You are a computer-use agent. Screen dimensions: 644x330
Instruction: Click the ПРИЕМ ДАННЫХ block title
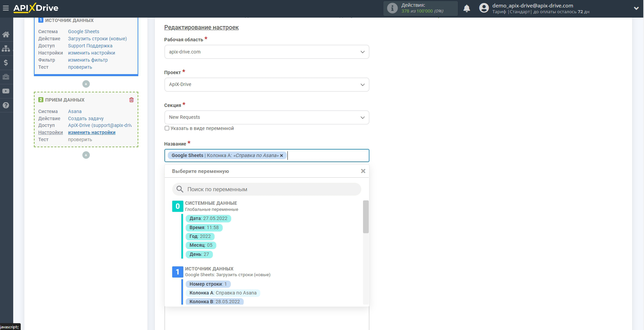click(x=65, y=100)
